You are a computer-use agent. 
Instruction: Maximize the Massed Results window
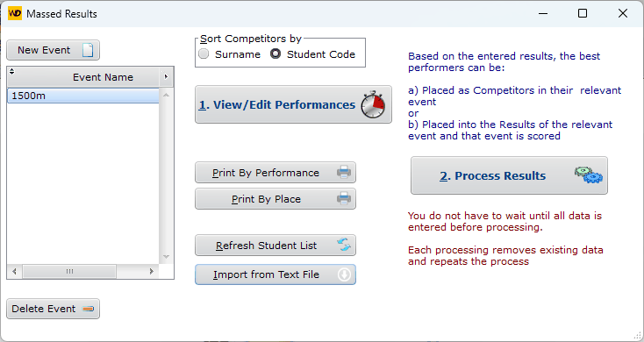583,13
